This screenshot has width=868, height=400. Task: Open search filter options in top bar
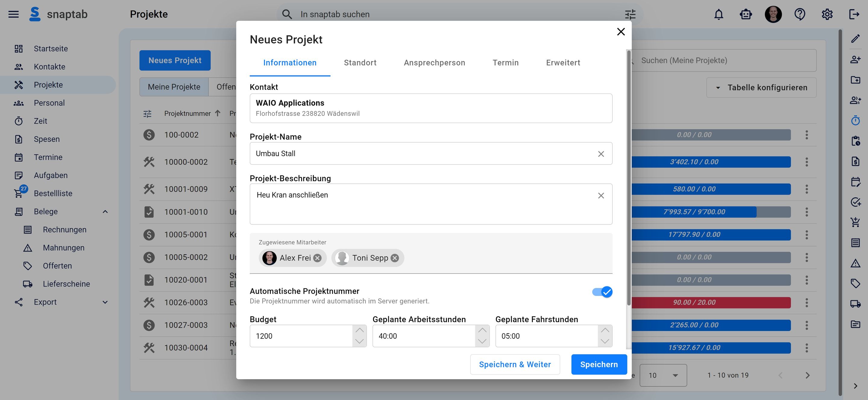point(630,14)
